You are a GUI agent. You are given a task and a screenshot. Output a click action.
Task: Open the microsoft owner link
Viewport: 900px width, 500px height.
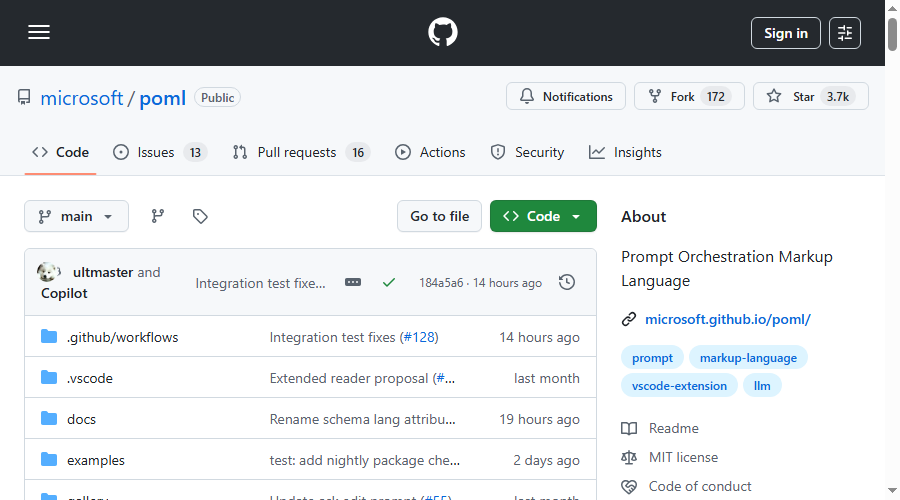click(x=82, y=98)
